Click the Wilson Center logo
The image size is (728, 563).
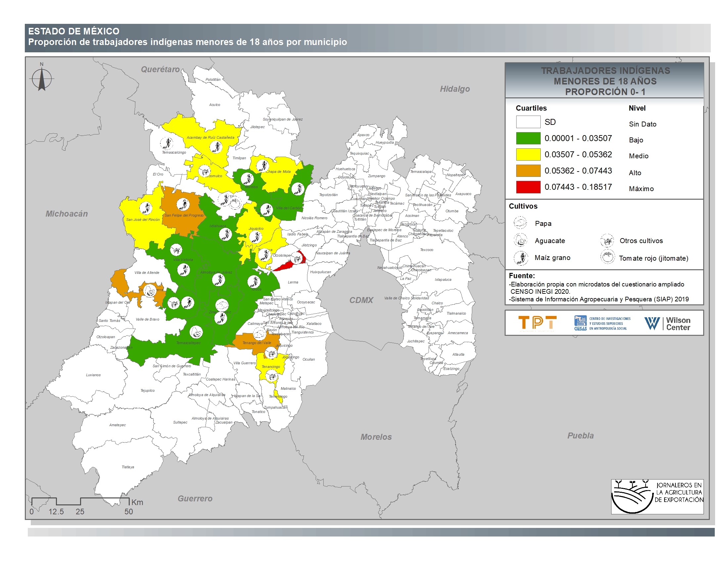pos(667,323)
